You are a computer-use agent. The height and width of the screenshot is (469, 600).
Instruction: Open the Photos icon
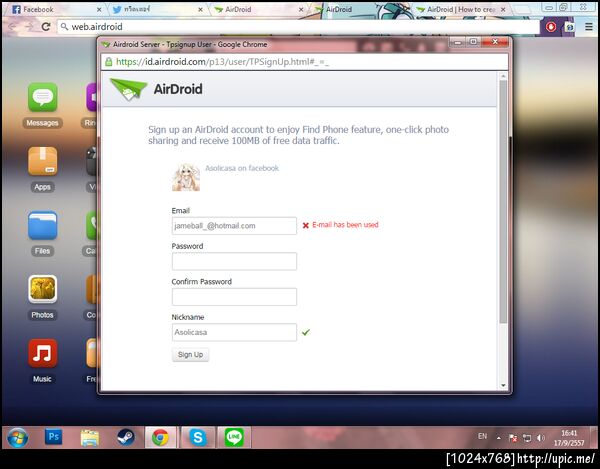(42, 289)
